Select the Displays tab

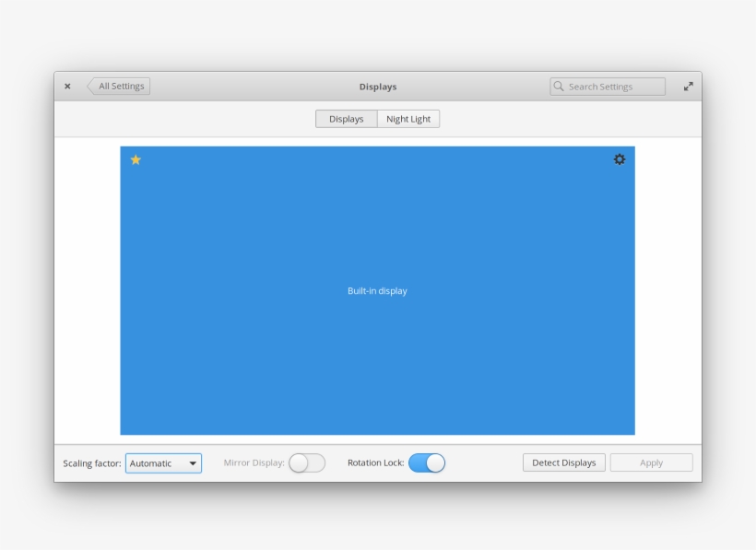[347, 118]
